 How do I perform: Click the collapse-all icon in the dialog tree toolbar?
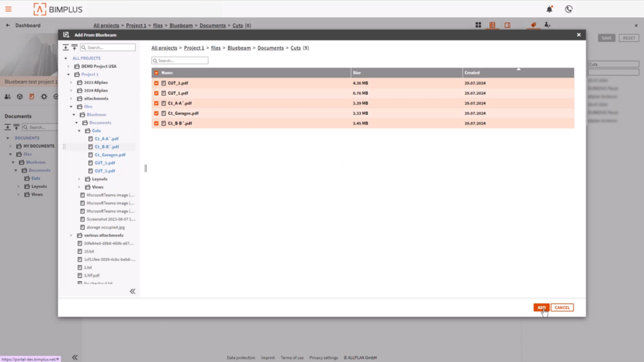[74, 47]
